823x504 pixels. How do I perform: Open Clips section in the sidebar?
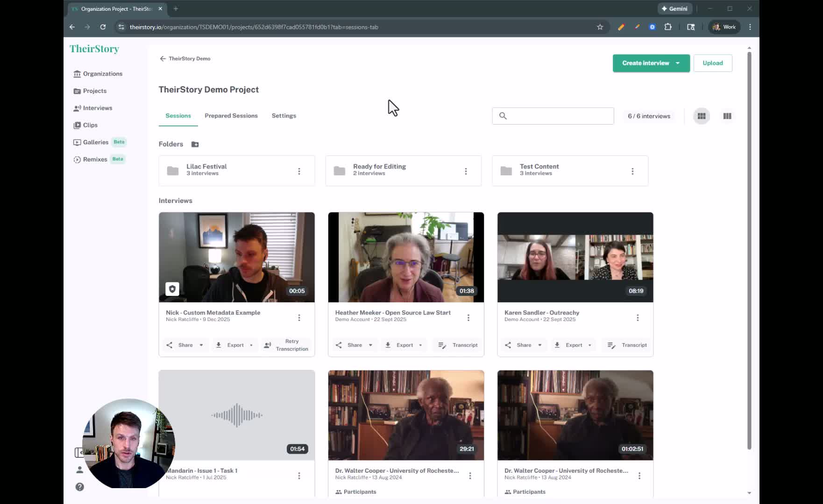coord(85,125)
